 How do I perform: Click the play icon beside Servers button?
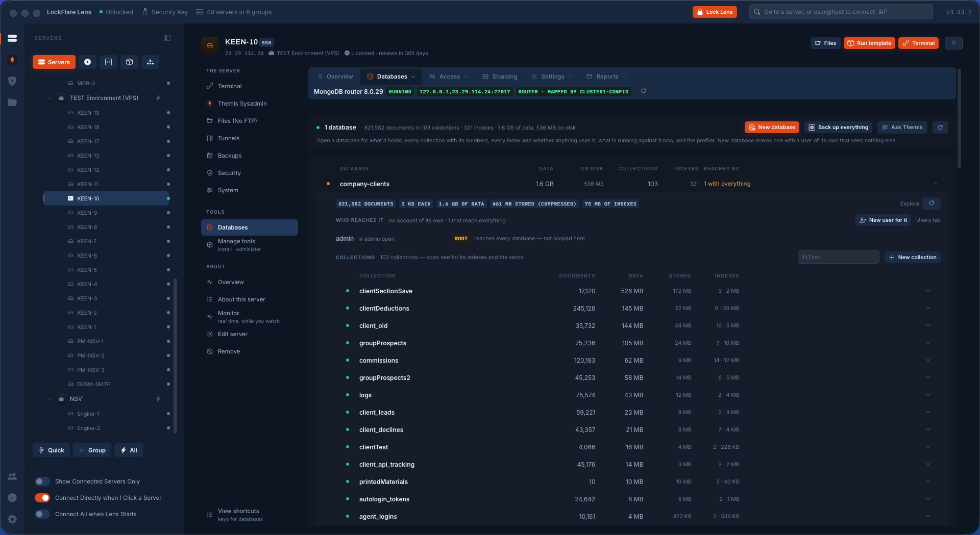click(88, 62)
